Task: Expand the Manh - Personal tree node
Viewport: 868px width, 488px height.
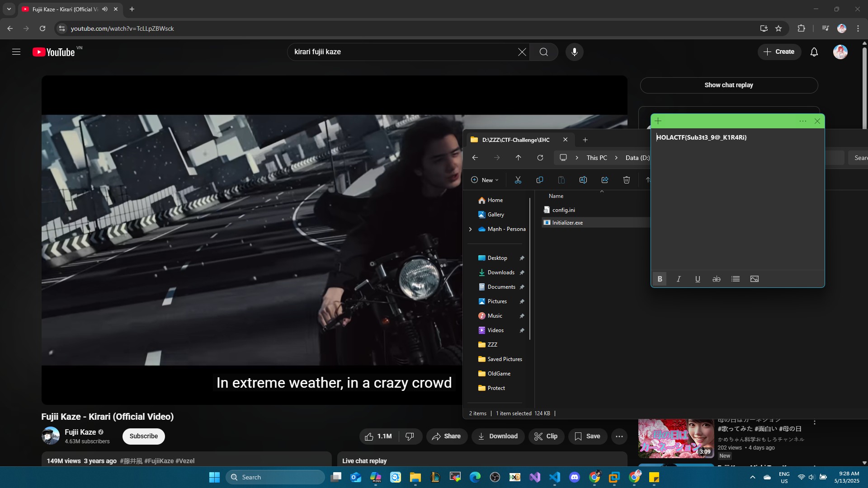Action: (470, 229)
